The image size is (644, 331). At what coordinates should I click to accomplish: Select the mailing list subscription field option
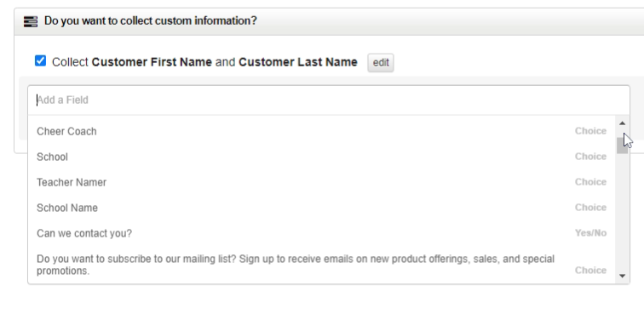tap(322, 265)
